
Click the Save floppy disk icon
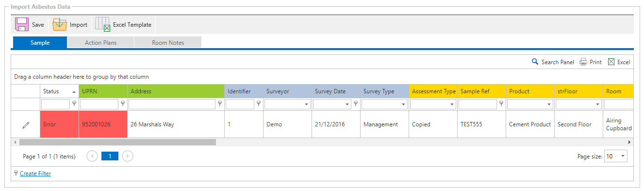coord(21,24)
